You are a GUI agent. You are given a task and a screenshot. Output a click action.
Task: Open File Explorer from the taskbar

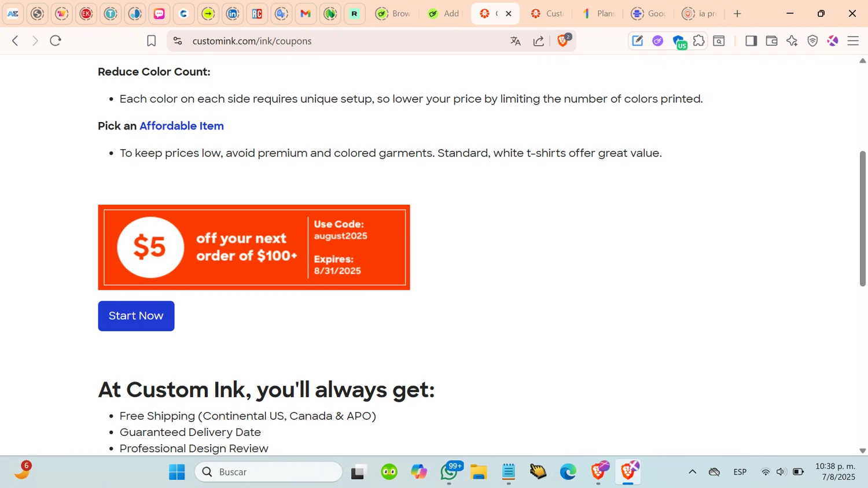click(x=479, y=472)
